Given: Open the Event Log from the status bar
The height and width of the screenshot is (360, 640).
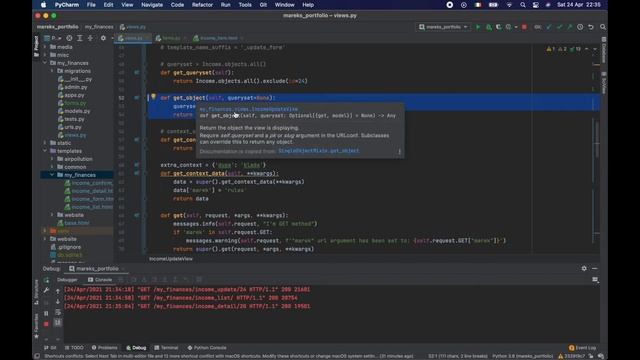Looking at the screenshot, I should 582,348.
